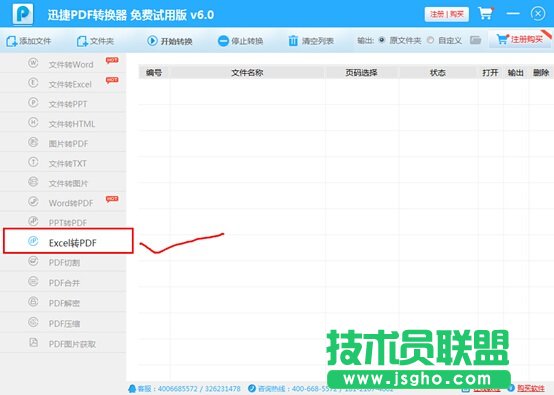Open the 文件转Excel conversion mode
Viewport: 554px width, 395px height.
63,84
